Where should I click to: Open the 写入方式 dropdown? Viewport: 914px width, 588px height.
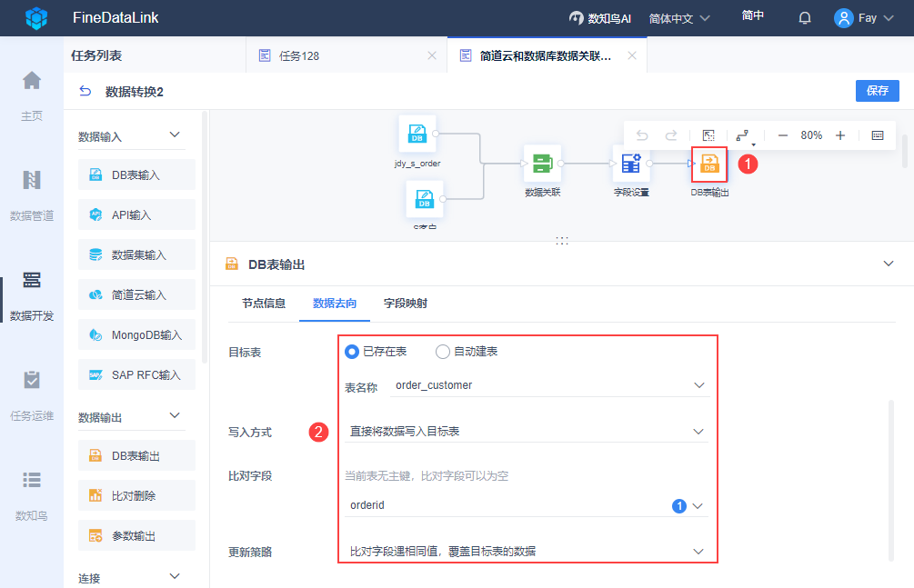[527, 432]
